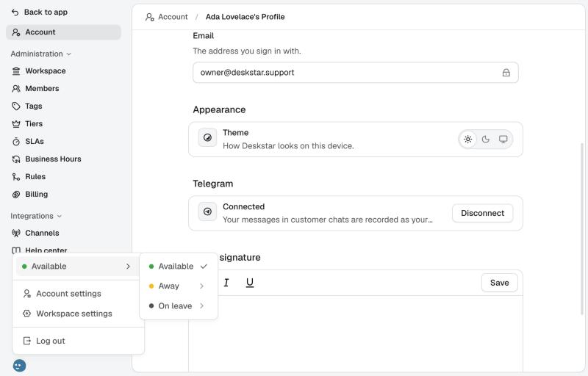
Task: Click the chevron beside On leave
Action: tap(201, 306)
